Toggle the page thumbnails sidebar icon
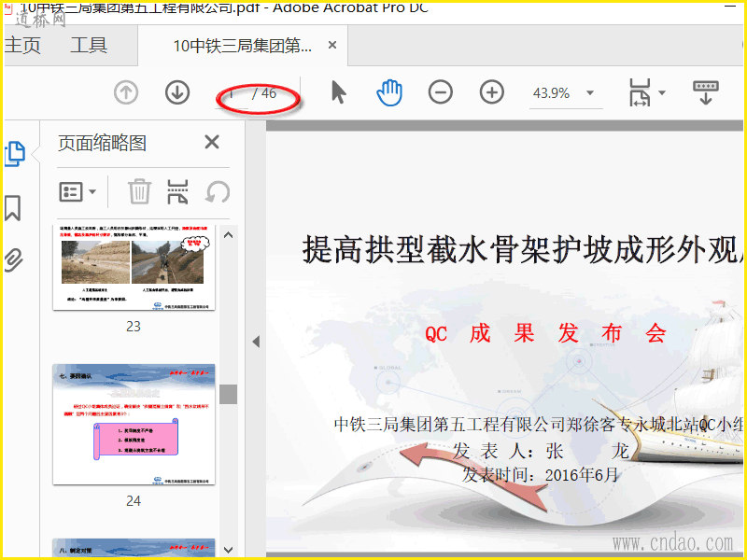Screen dimensions: 747x560 click(x=15, y=154)
